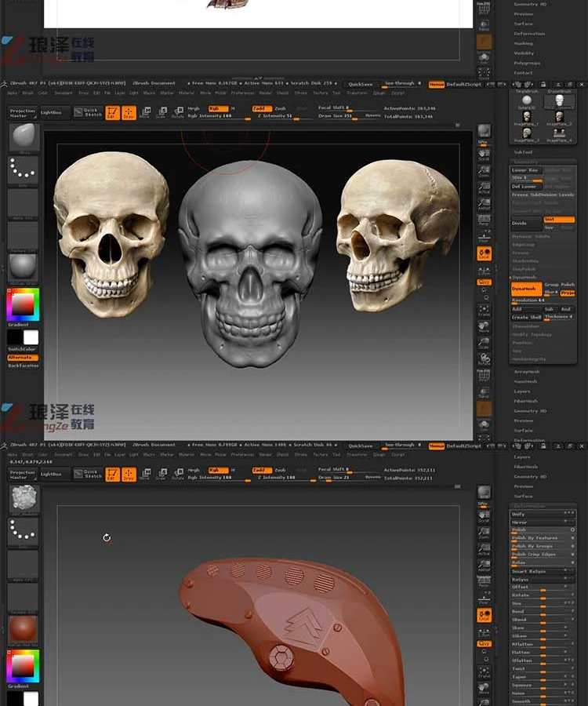The image size is (588, 706).
Task: Open gray material sphere in skull window
Action: click(24, 268)
